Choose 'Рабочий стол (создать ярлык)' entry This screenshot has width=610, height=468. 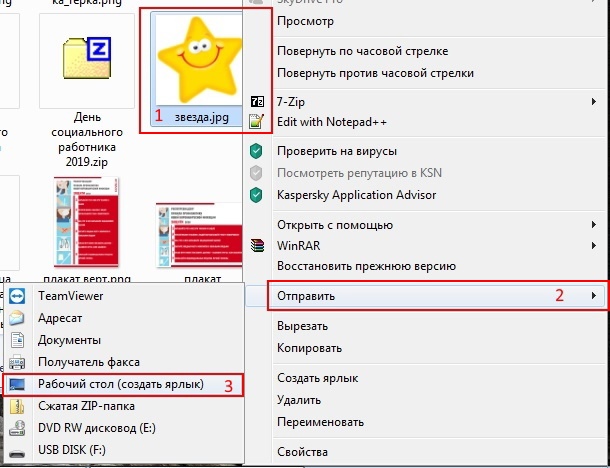tap(120, 384)
